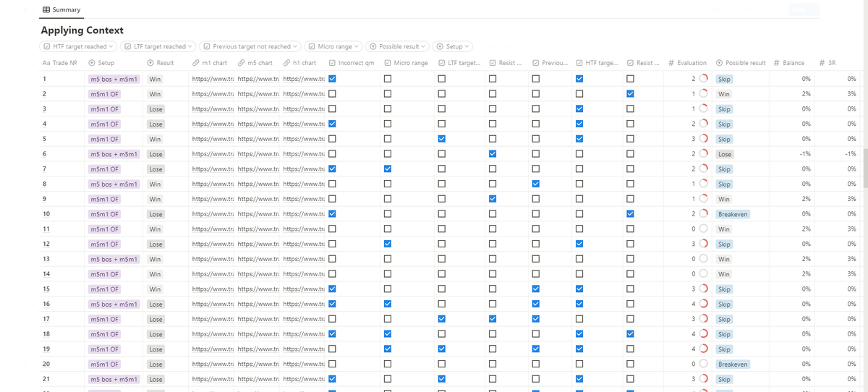Click the number icon of Evaluation column header
Screen dimensions: 868x392
pyautogui.click(x=671, y=63)
